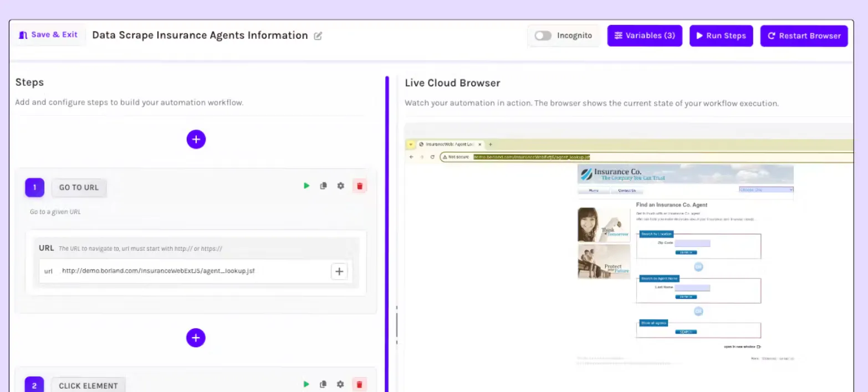This screenshot has height=392, width=868.
Task: Click the Steps heading text
Action: pyautogui.click(x=29, y=82)
